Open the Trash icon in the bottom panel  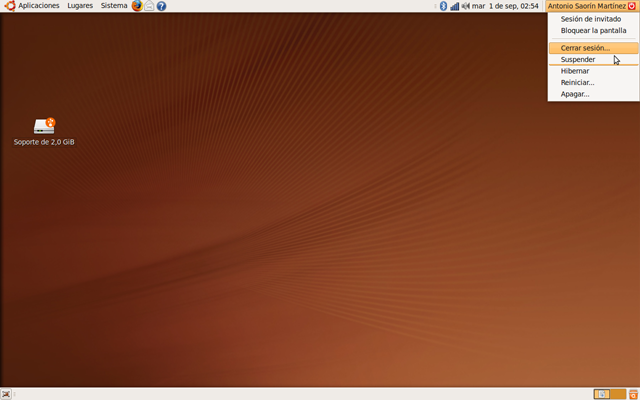633,394
